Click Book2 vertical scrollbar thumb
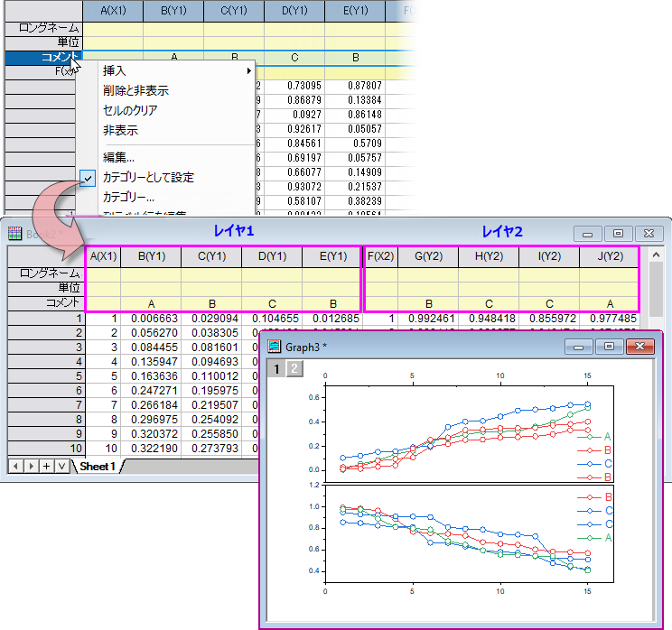Screen dimensions: 672x630 click(x=656, y=289)
